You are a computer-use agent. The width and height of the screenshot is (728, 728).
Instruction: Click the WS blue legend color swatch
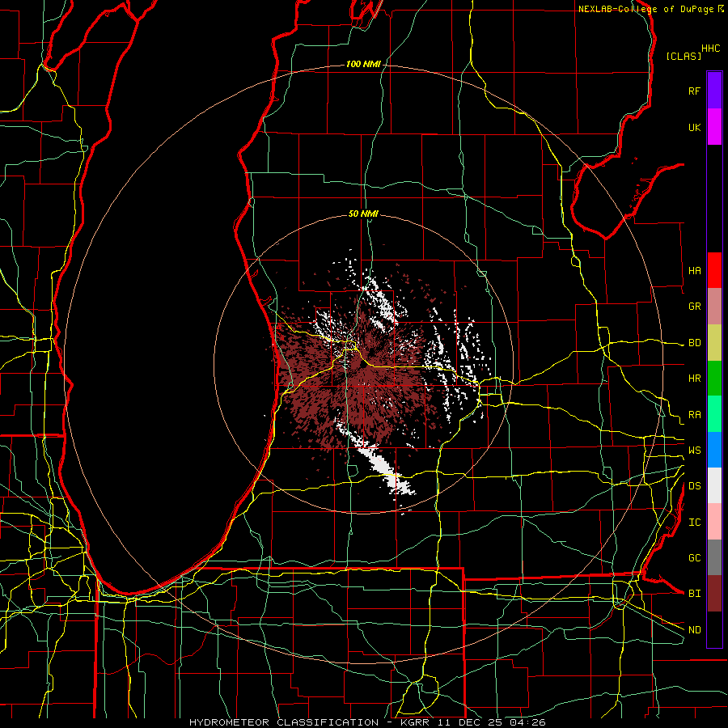714,450
